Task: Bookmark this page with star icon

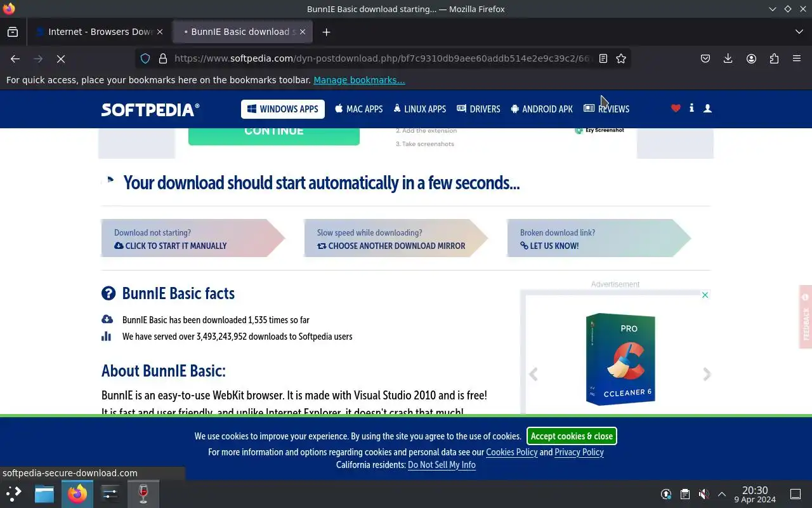Action: coord(621,58)
